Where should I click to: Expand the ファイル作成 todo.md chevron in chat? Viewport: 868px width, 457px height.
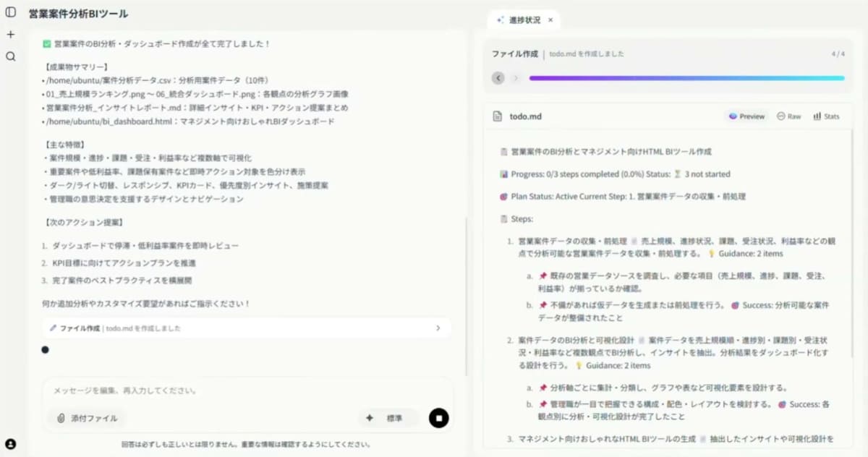click(x=438, y=328)
